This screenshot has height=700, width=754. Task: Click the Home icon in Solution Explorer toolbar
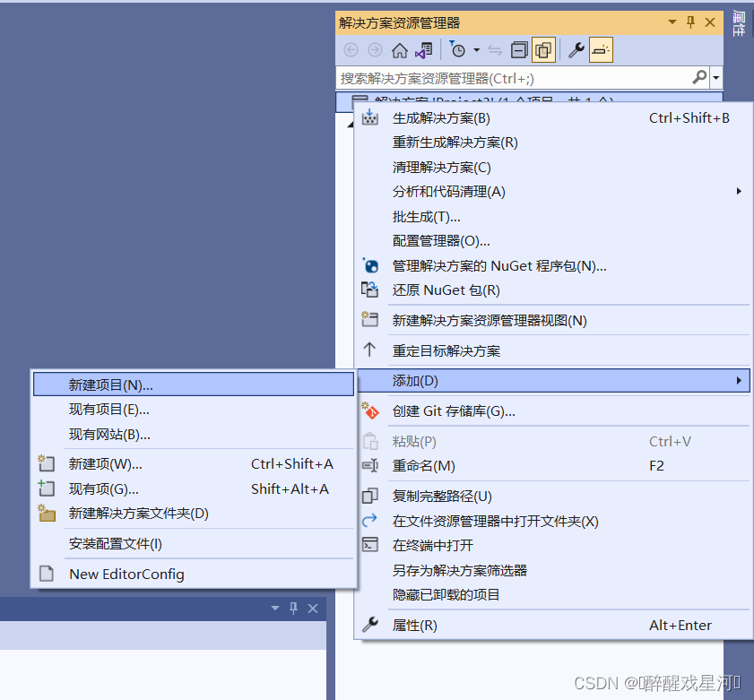click(400, 49)
